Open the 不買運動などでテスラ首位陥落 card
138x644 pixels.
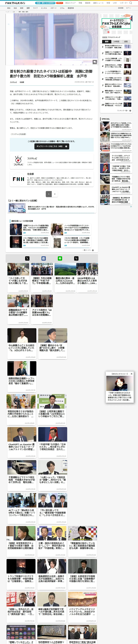tap(22, 475)
